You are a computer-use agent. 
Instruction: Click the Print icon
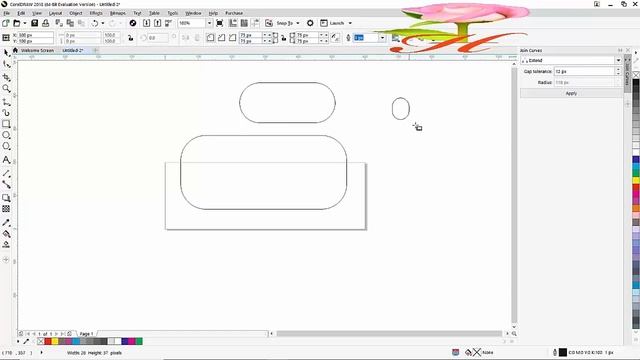(45, 23)
